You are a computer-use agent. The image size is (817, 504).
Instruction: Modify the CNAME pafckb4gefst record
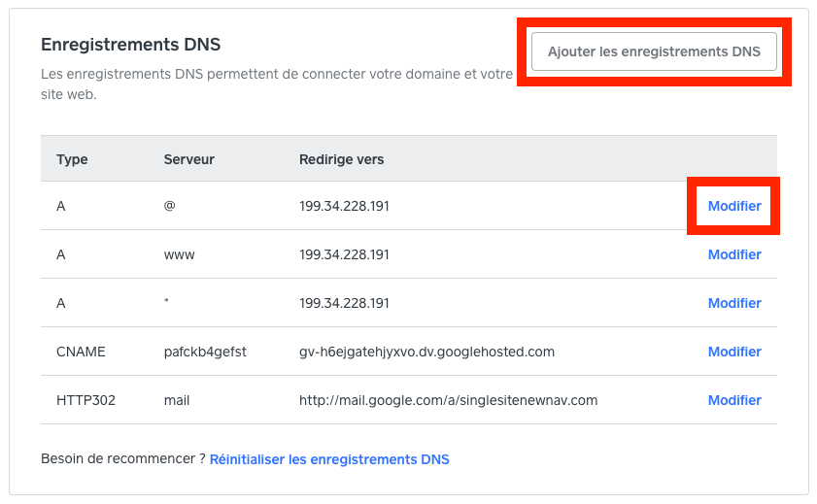(734, 352)
